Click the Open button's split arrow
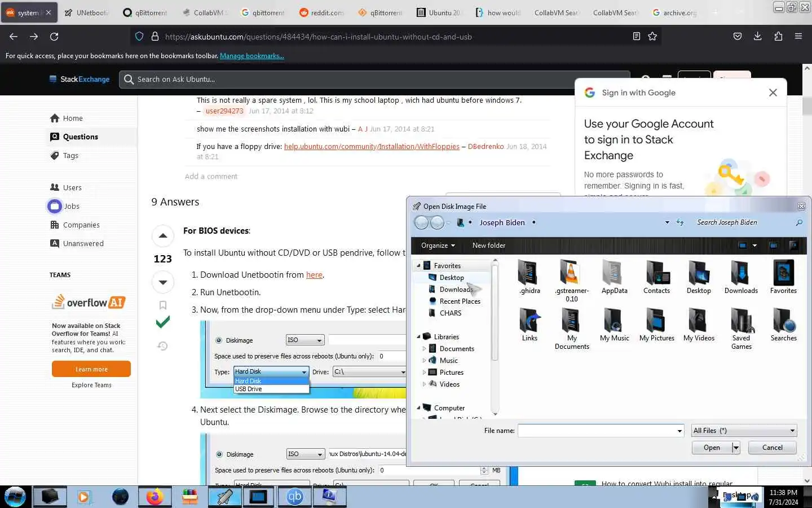Image resolution: width=812 pixels, height=508 pixels. [x=736, y=448]
